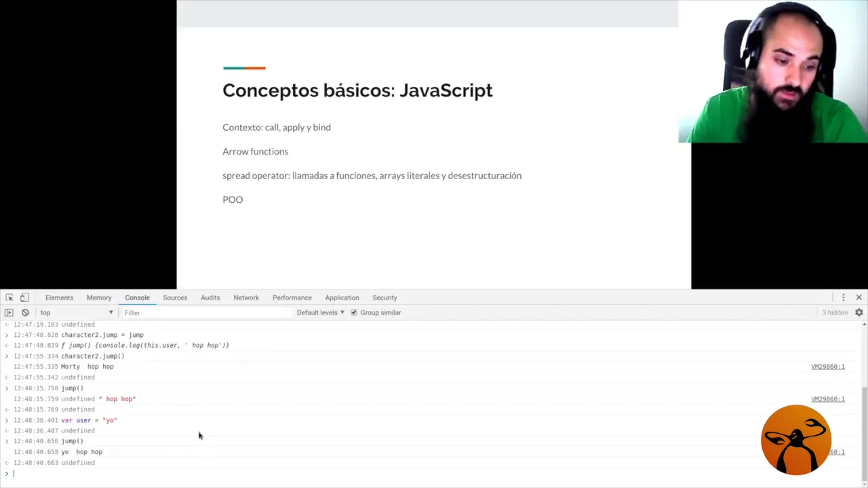Viewport: 868px width, 488px height.
Task: Open the Default levels dropdown
Action: [320, 312]
